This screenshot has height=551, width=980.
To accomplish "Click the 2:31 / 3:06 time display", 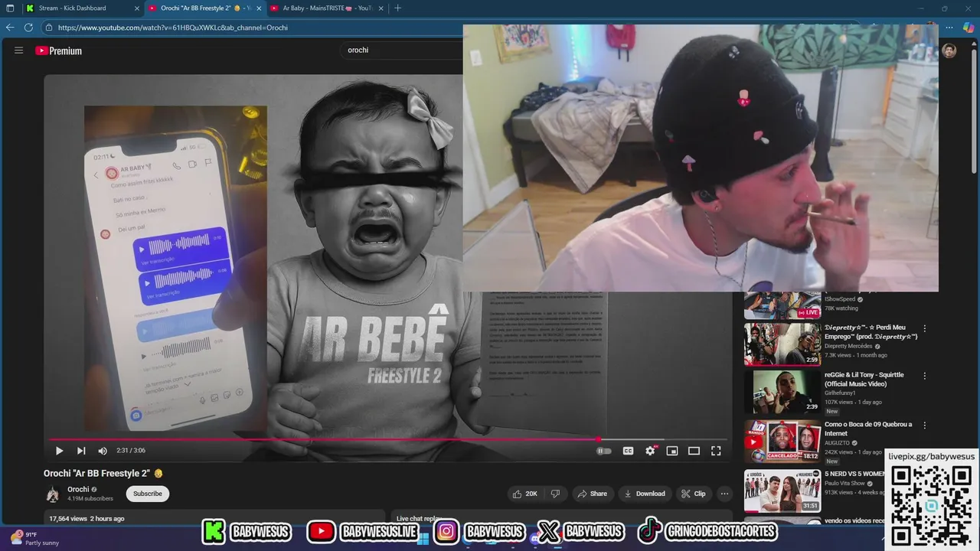I will coord(131,451).
